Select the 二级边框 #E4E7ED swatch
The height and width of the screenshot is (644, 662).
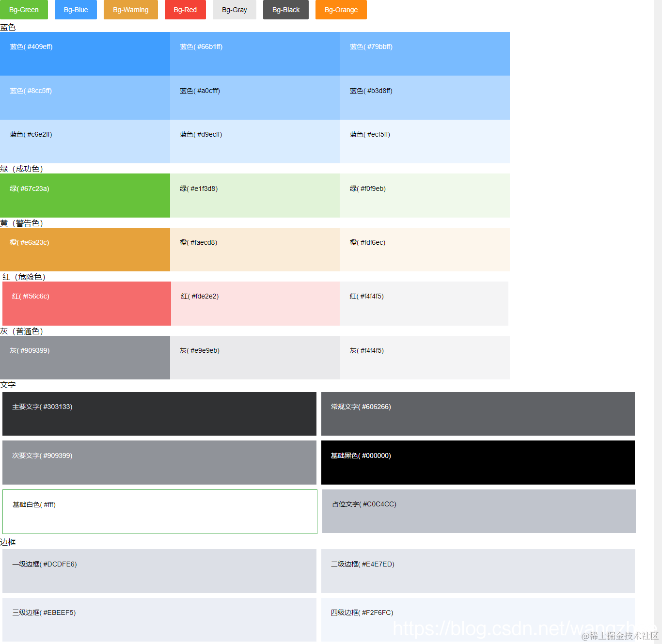(478, 571)
